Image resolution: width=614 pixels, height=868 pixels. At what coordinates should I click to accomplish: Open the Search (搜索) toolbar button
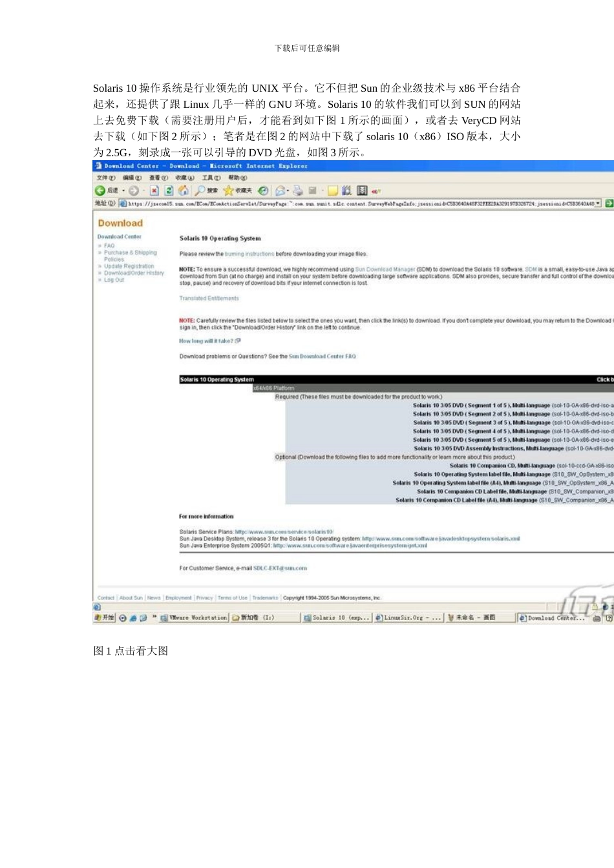click(x=207, y=191)
